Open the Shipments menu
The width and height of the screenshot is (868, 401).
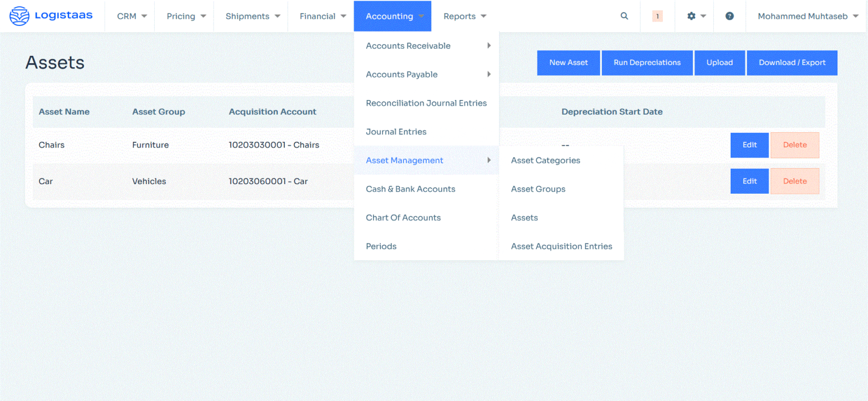[250, 16]
